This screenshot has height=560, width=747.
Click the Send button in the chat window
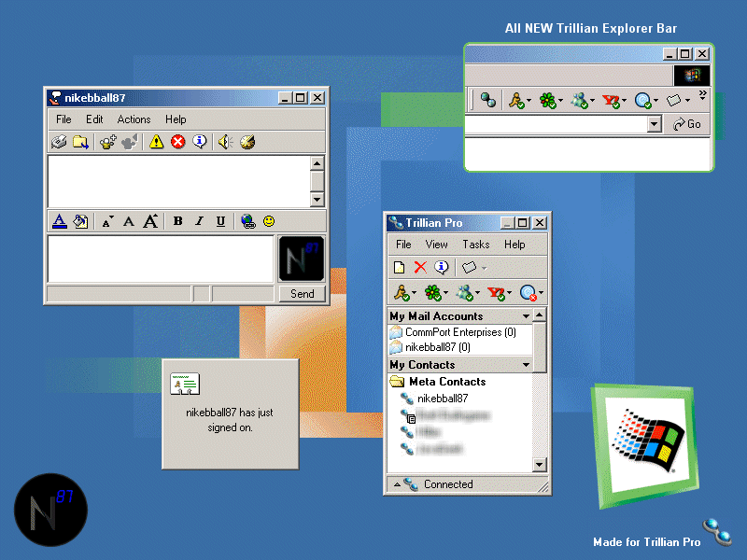point(302,293)
